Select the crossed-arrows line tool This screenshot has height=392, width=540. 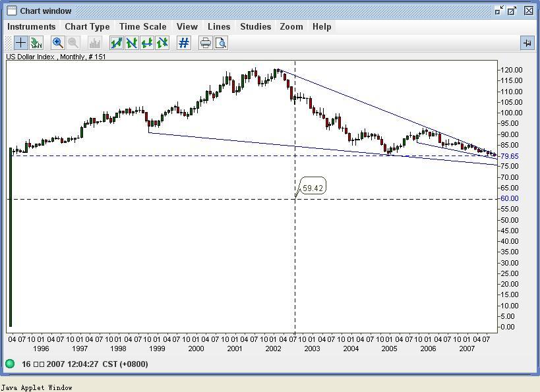[x=162, y=43]
